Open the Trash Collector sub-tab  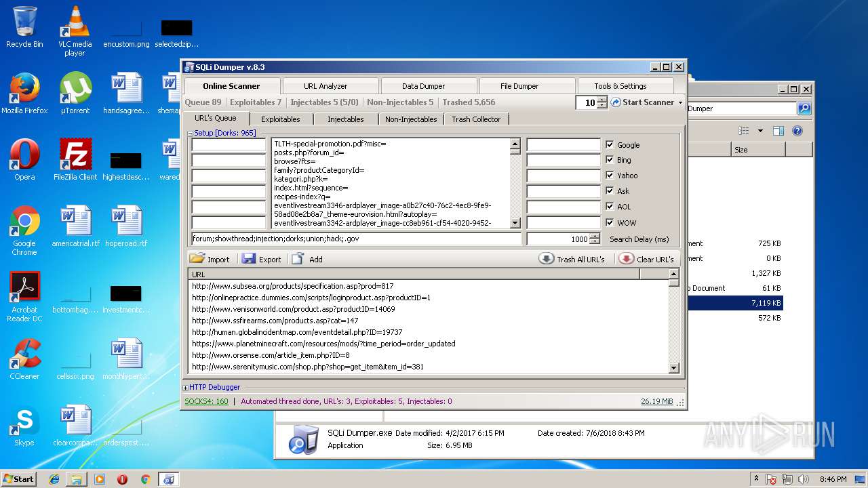click(476, 119)
